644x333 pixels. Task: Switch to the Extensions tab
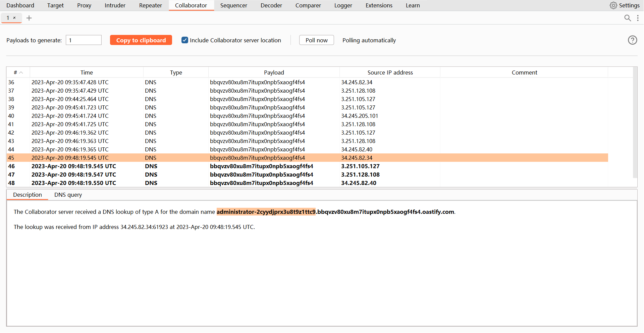379,5
